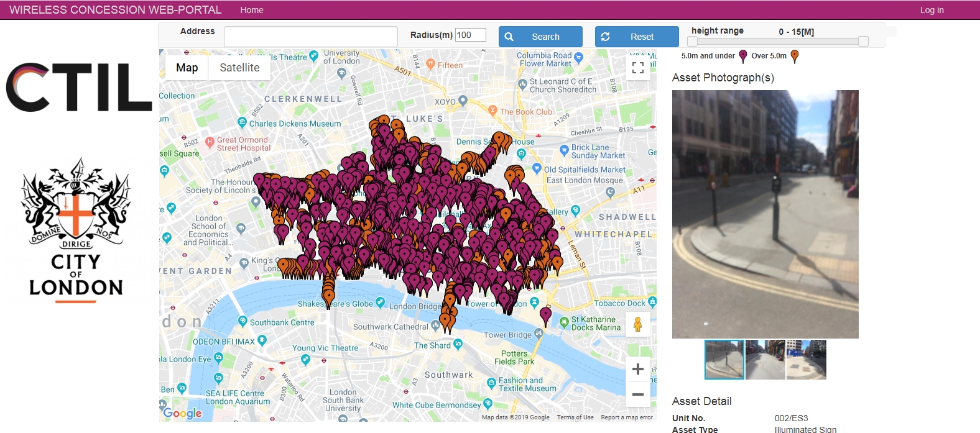This screenshot has width=980, height=433.
Task: Switch to Satellite view tab
Action: pyautogui.click(x=239, y=68)
